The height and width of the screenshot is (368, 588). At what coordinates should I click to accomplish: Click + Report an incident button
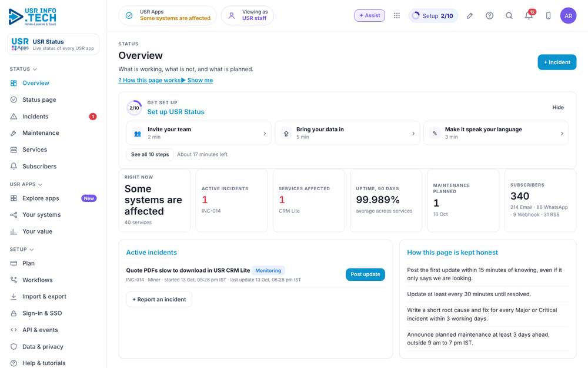159,299
